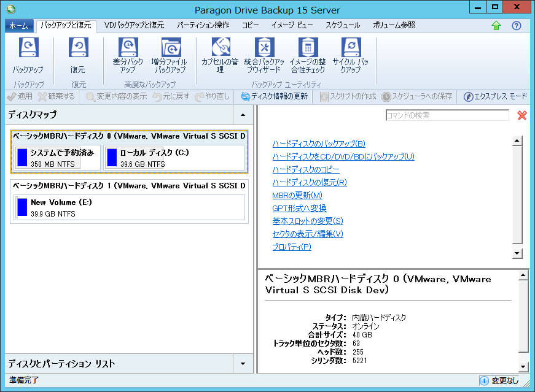Collapse the ディスクマップ panel
The height and width of the screenshot is (392, 535).
click(x=243, y=115)
